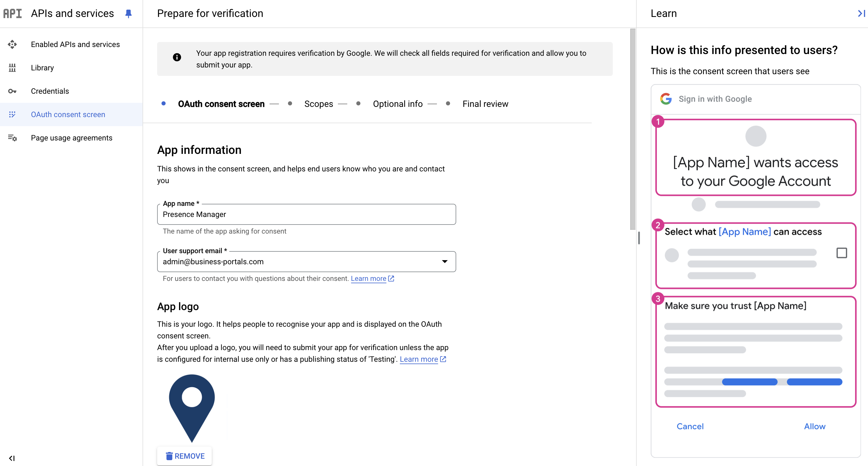Click the Page usage agreements icon
The height and width of the screenshot is (466, 868).
click(13, 138)
